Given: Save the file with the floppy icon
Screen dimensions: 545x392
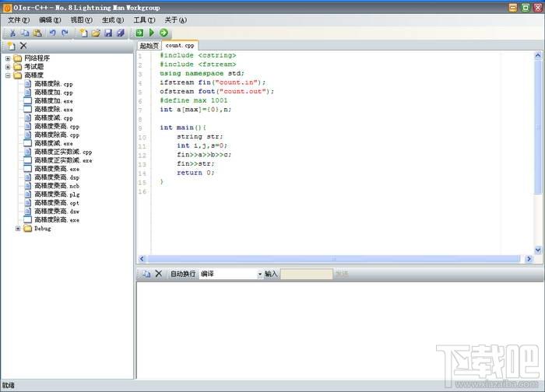Looking at the screenshot, I should pyautogui.click(x=108, y=33).
